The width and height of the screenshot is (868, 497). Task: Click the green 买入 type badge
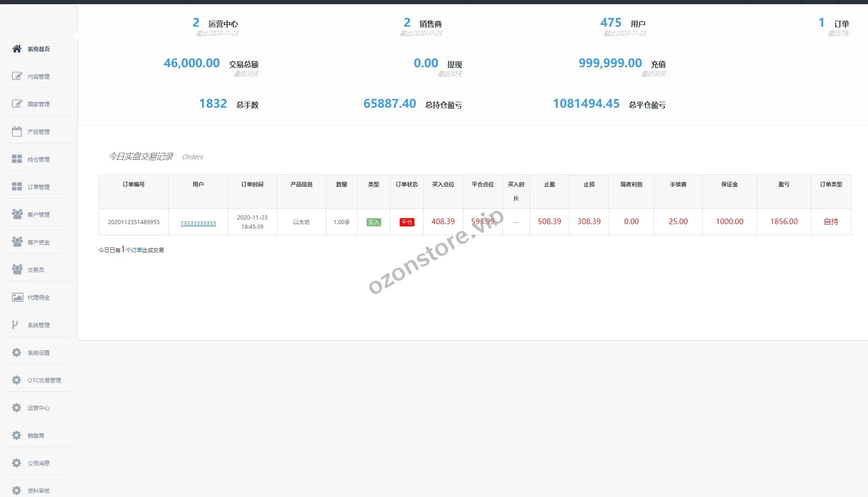[373, 222]
